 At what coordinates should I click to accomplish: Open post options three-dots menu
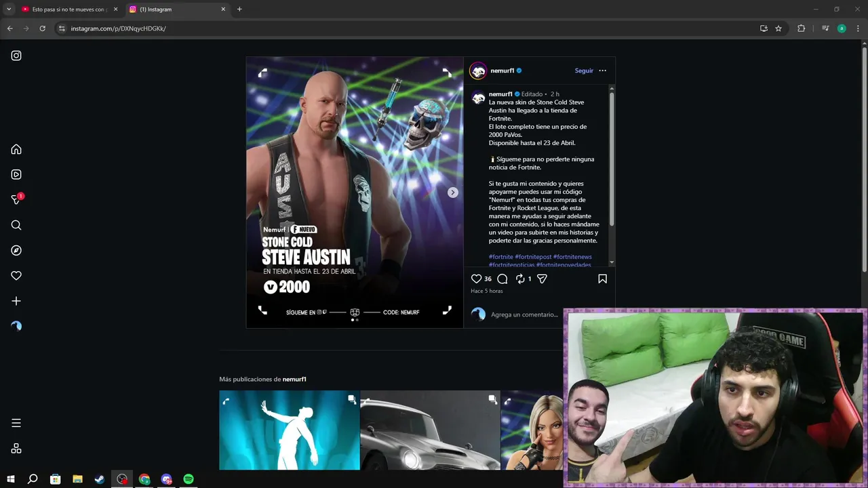(602, 70)
